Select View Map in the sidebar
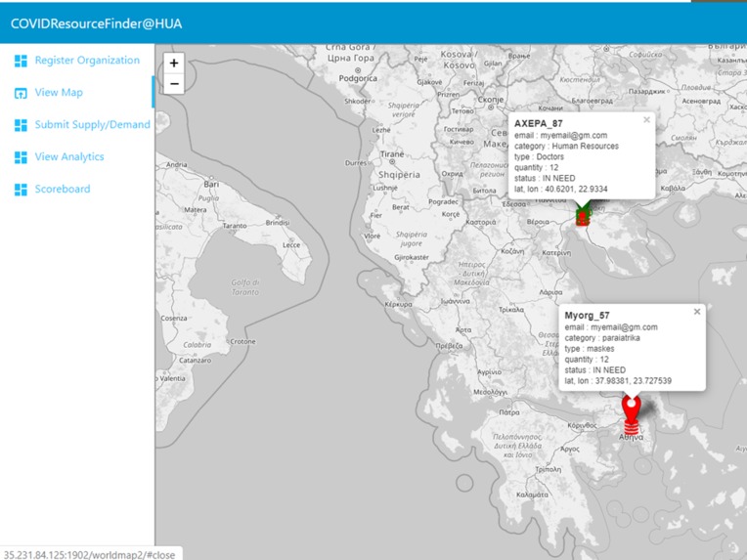Image resolution: width=747 pixels, height=560 pixels. 59,93
